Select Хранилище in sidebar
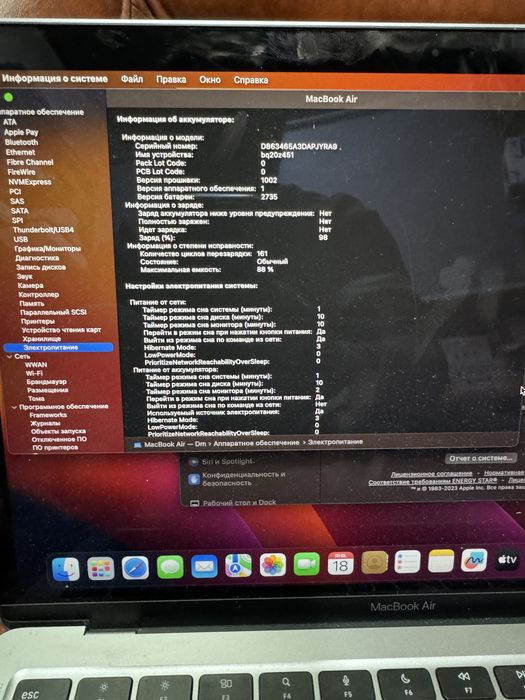 pos(42,339)
